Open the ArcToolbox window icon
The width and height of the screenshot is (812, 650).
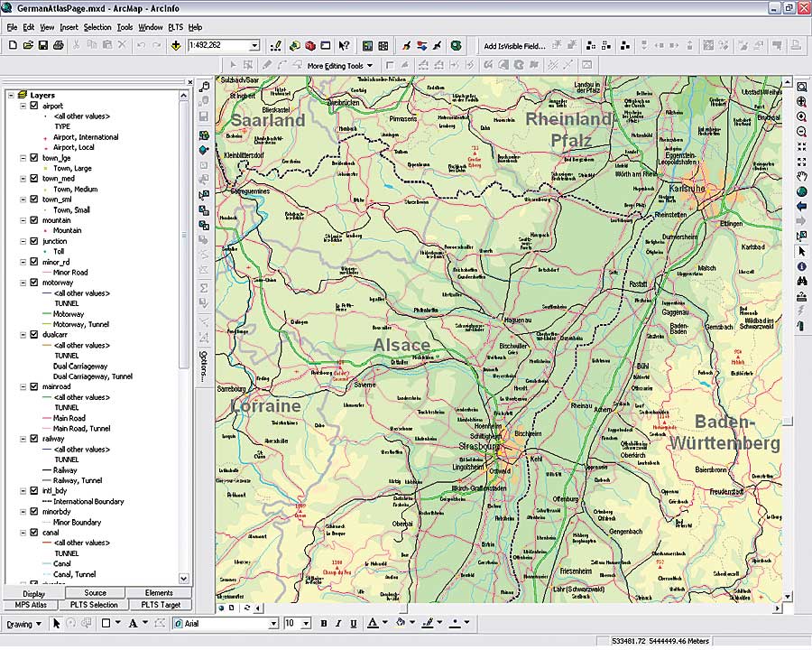[310, 45]
